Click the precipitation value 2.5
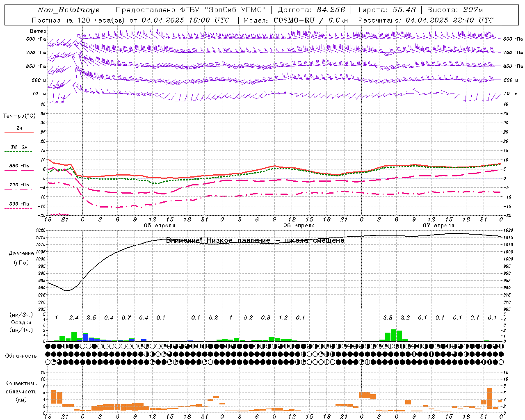Screen dimensions: 525x420 91,318
